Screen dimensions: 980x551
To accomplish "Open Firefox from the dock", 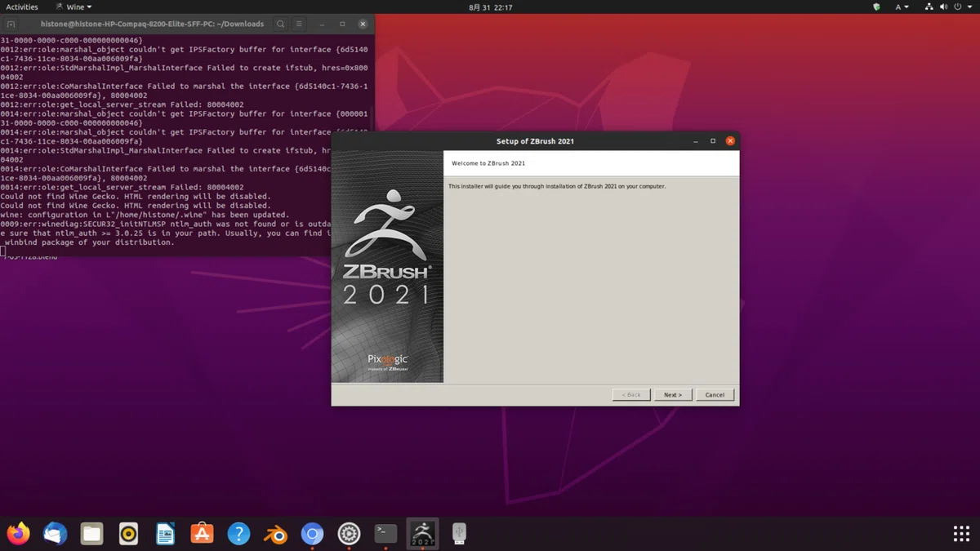I will click(x=18, y=534).
